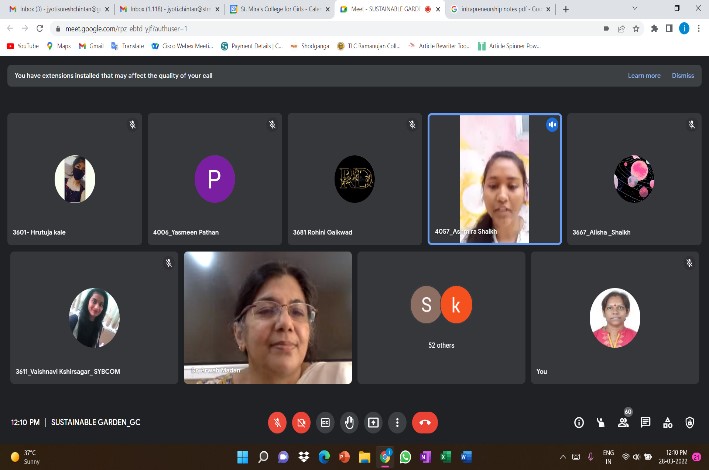709x470 pixels.
Task: Click the Present now screen share icon
Action: click(x=373, y=422)
